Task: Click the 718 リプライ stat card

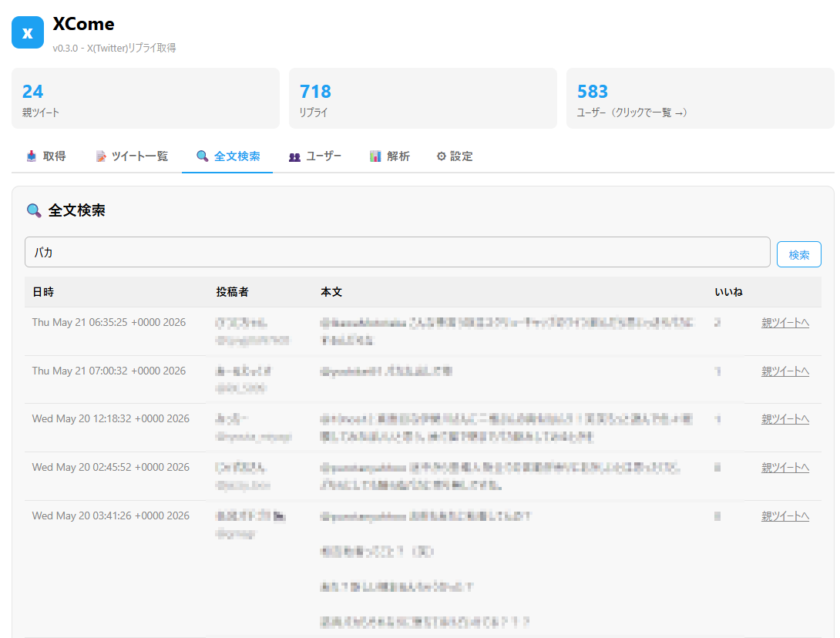Action: coord(422,98)
